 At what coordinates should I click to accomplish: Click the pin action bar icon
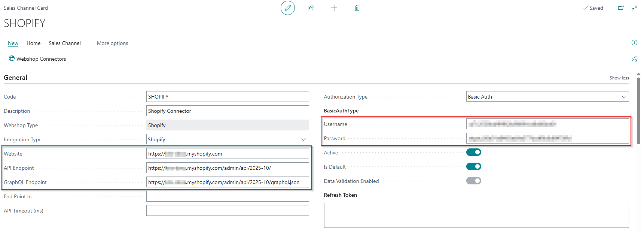coord(634,59)
